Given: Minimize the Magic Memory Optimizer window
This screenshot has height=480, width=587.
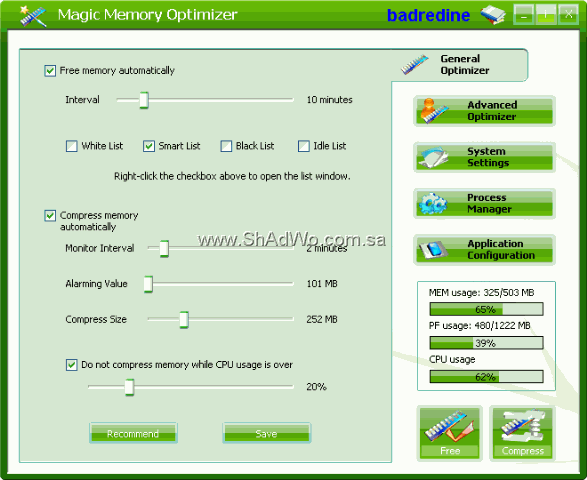Looking at the screenshot, I should [524, 15].
